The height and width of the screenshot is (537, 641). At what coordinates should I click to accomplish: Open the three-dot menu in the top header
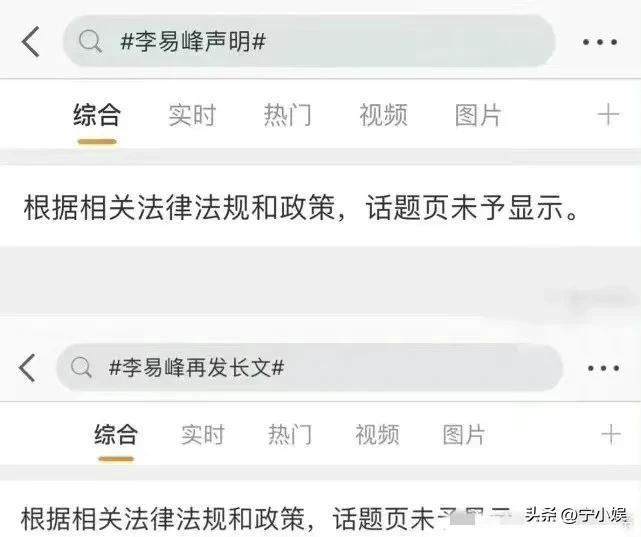click(600, 42)
